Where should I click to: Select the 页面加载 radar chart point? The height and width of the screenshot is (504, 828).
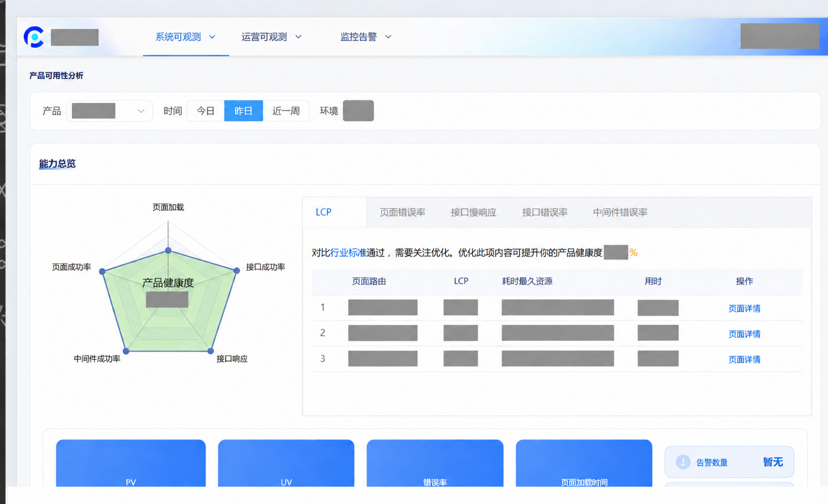click(168, 250)
